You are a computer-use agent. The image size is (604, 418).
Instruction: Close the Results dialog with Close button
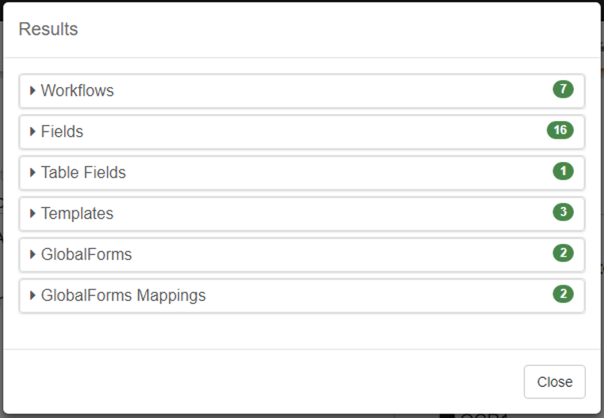[x=554, y=382]
